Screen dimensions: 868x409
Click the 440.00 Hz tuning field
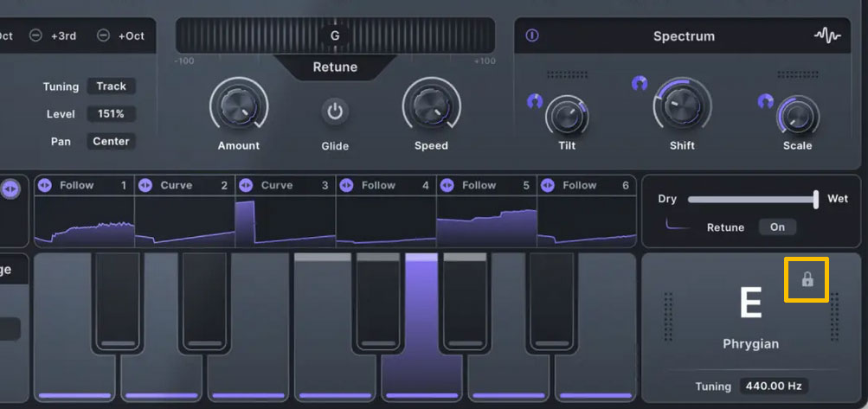773,387
